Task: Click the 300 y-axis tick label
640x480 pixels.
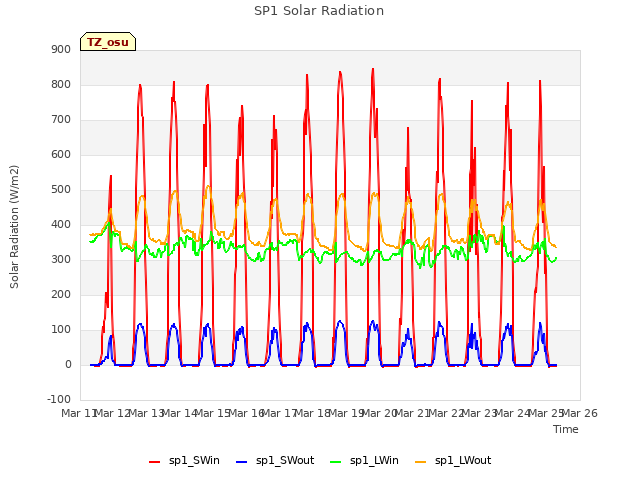Action: click(61, 260)
